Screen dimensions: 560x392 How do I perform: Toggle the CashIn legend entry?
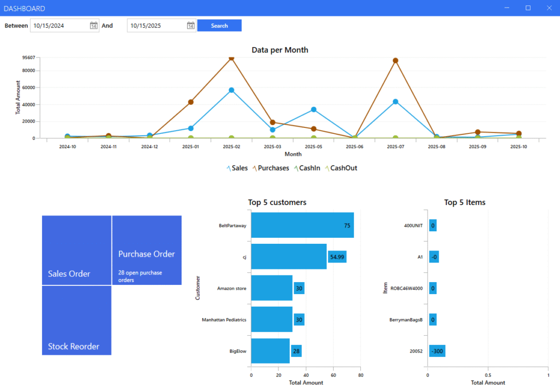(x=308, y=168)
